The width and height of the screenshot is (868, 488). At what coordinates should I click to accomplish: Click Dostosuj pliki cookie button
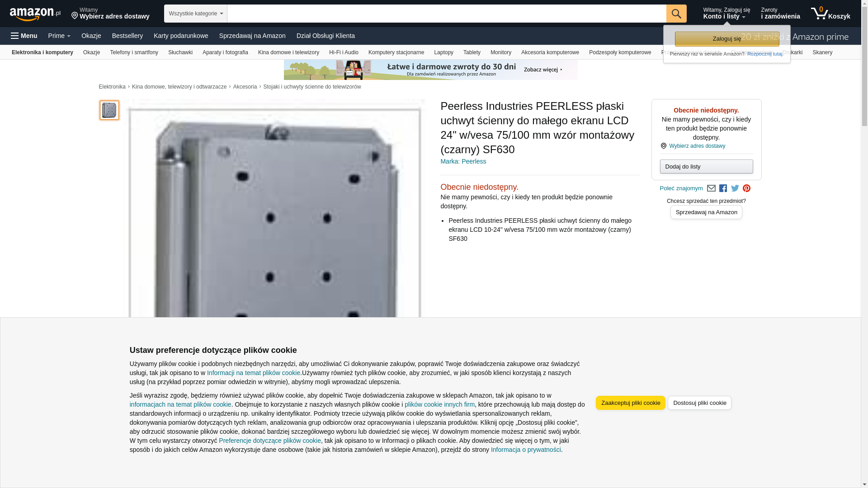699,403
